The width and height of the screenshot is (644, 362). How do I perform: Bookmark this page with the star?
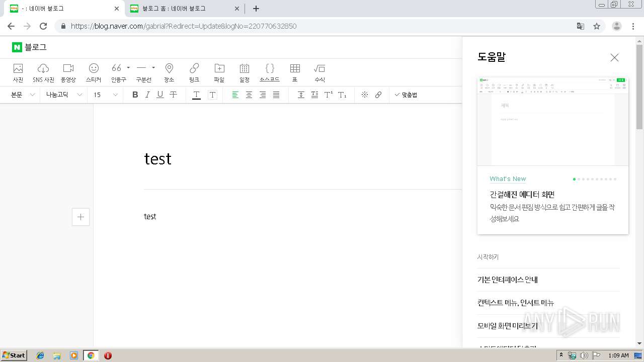pyautogui.click(x=597, y=26)
